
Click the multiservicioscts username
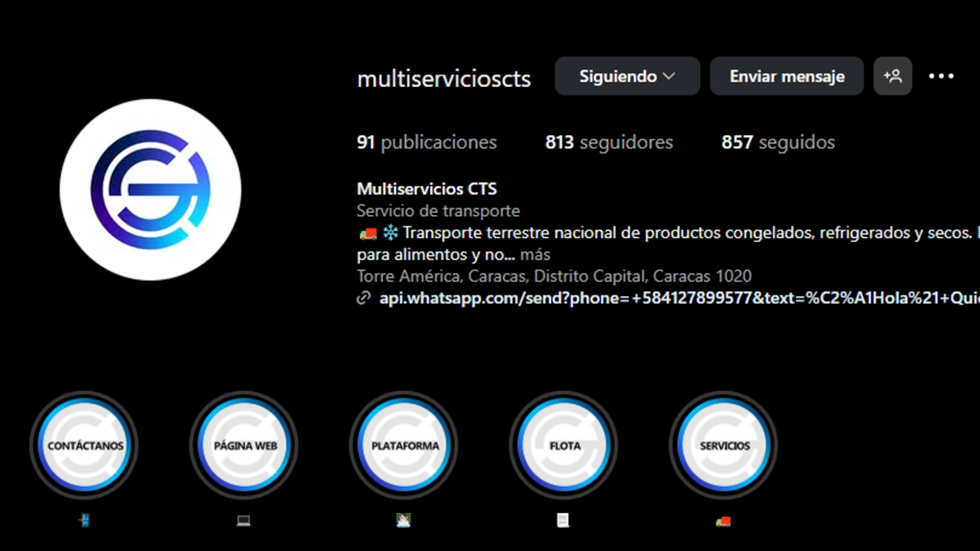[x=444, y=79]
